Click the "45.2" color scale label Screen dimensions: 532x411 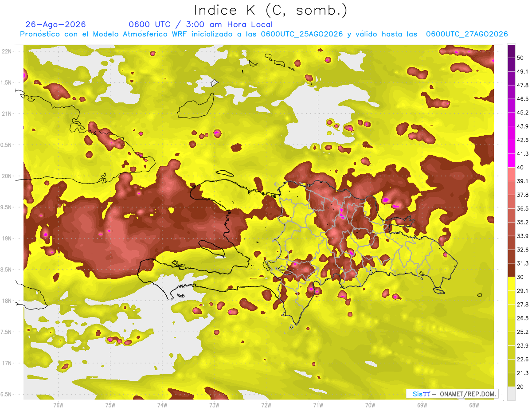(523, 113)
